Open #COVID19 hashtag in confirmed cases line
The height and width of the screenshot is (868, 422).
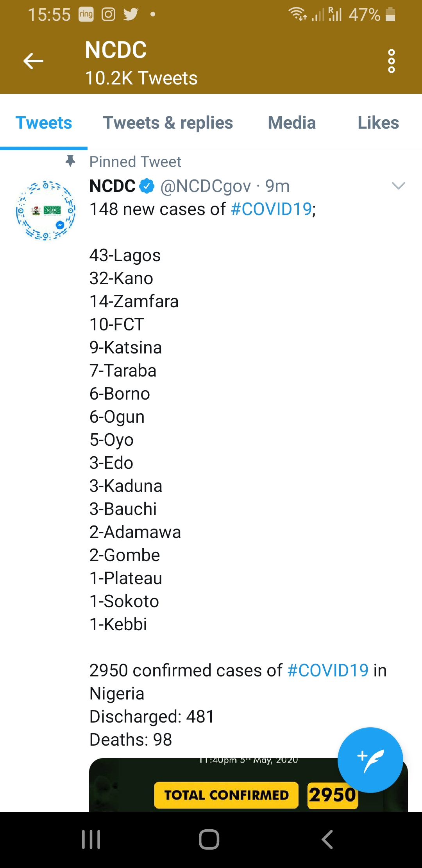point(328,671)
